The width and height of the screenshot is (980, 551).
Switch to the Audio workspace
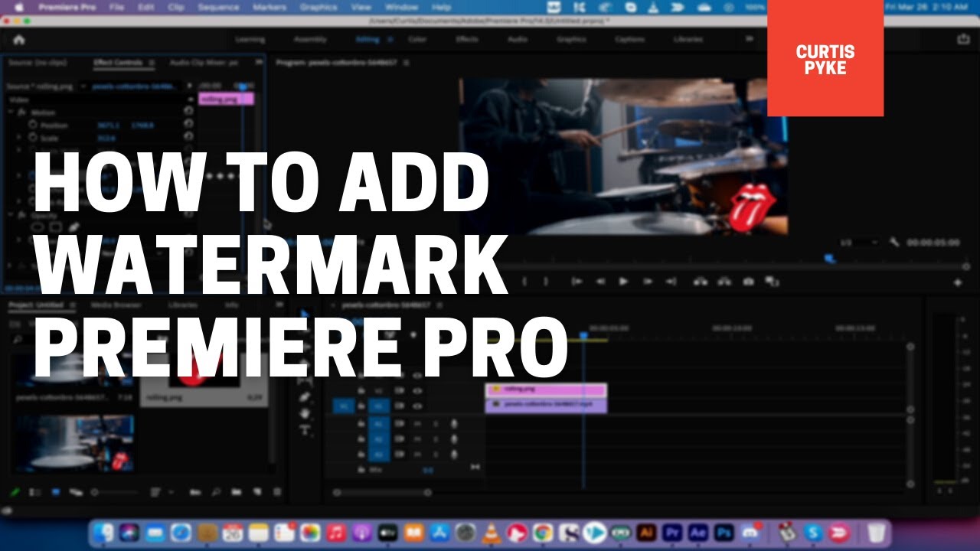518,39
